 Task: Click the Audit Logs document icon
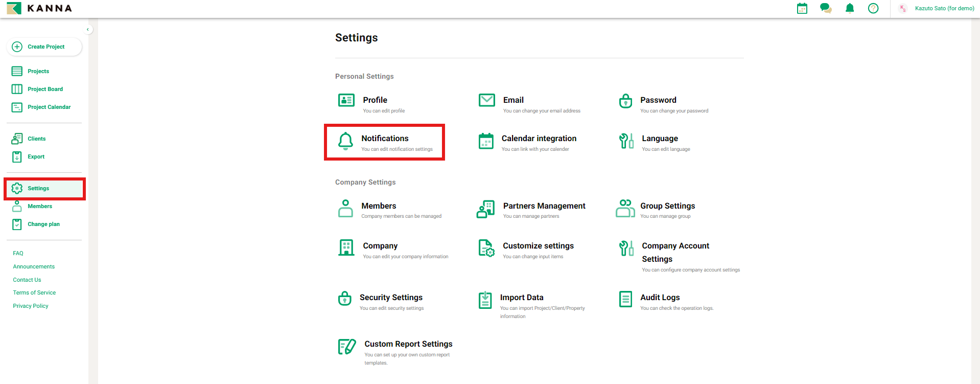(x=625, y=299)
